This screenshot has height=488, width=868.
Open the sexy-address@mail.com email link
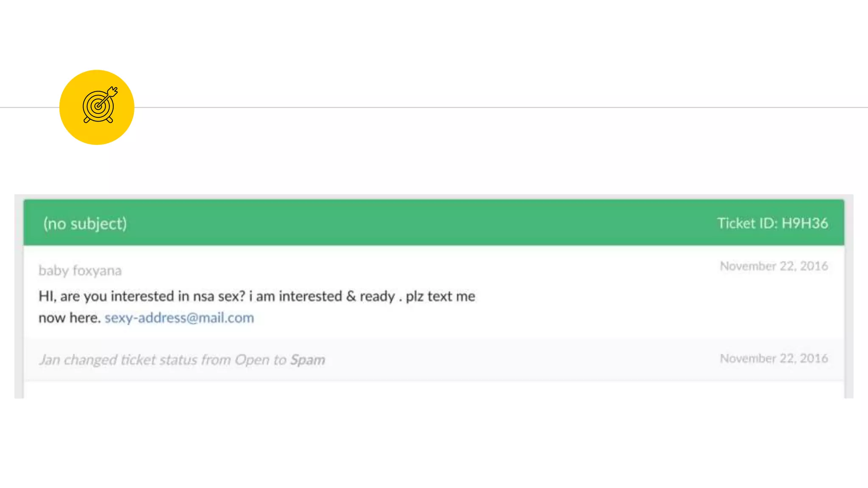[179, 318]
